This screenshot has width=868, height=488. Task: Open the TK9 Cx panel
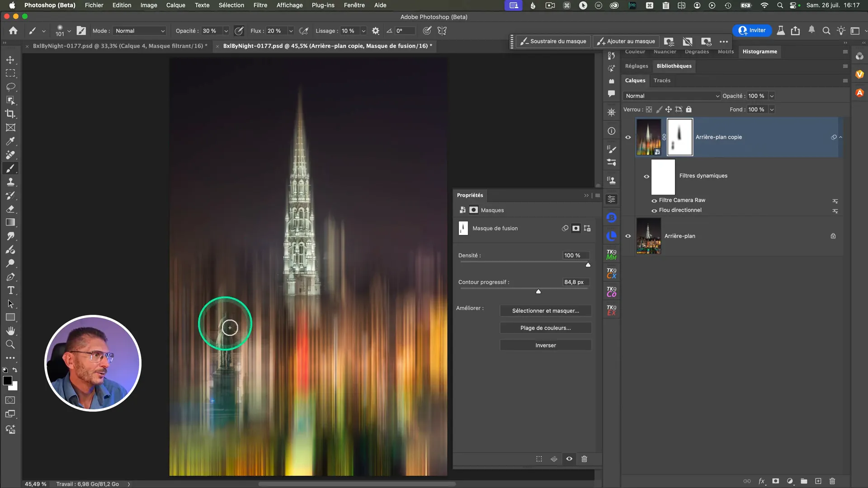pos(611,273)
